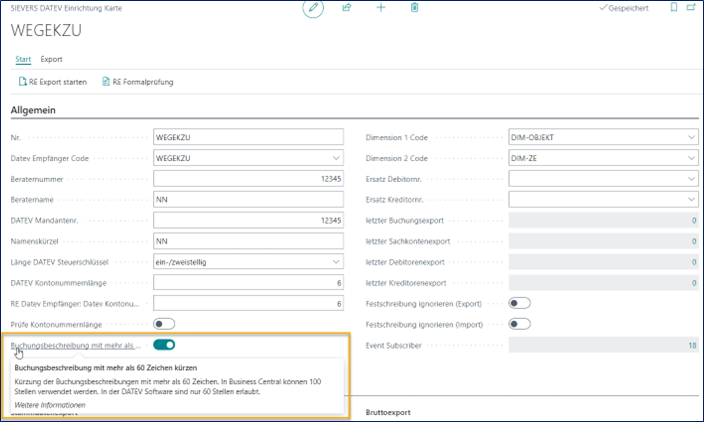
Task: Switch to the Export tab
Action: [x=51, y=59]
